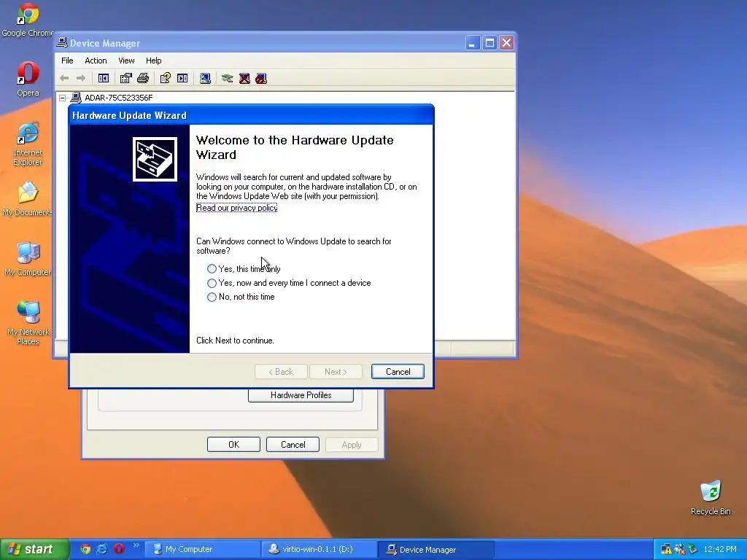Click the Disable device toolbar icon
The height and width of the screenshot is (560, 747).
click(261, 78)
